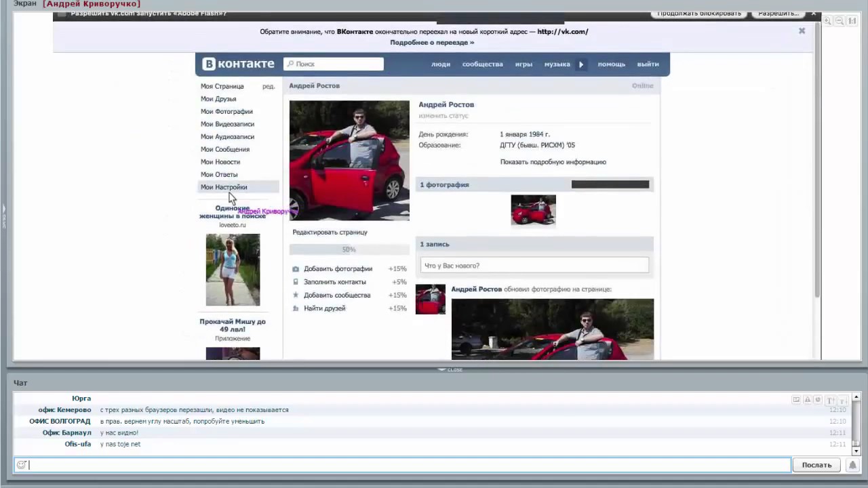
Task: Click the zoom in magnifier icon
Action: [828, 21]
